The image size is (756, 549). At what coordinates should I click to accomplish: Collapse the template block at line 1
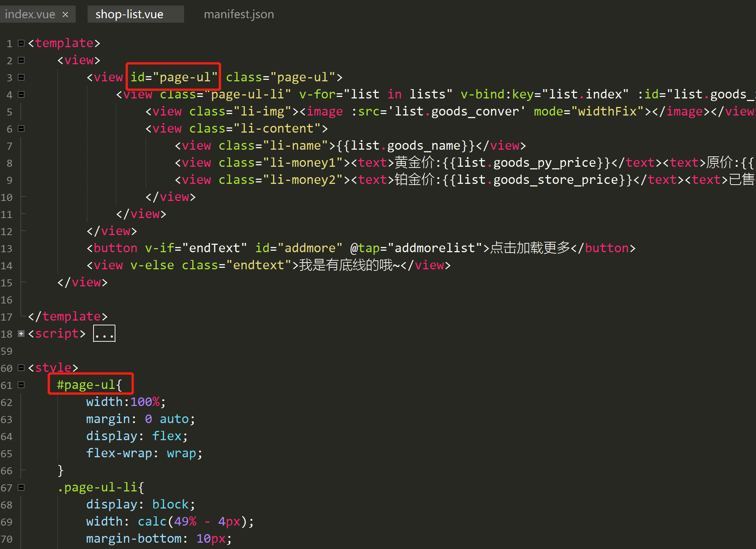(x=21, y=43)
